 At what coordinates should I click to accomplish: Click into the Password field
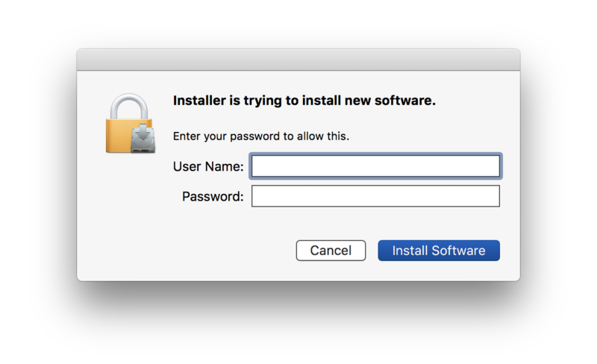tap(375, 196)
